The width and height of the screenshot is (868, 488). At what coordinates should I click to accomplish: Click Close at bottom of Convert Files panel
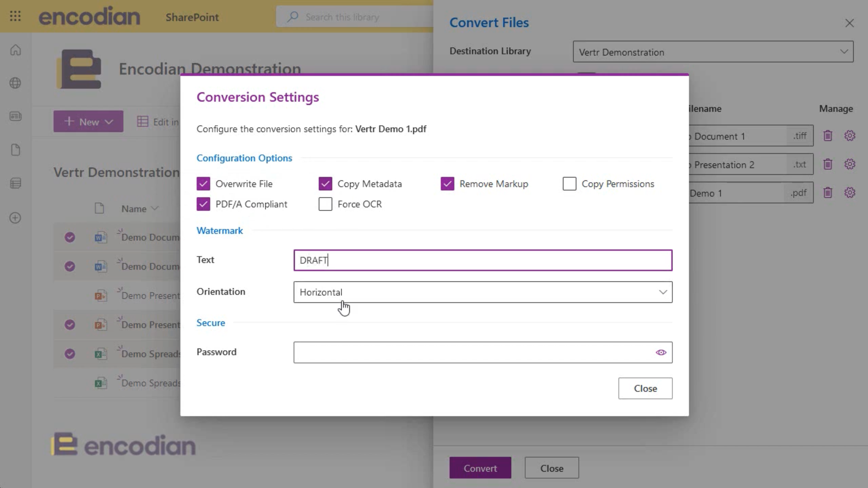coord(552,468)
